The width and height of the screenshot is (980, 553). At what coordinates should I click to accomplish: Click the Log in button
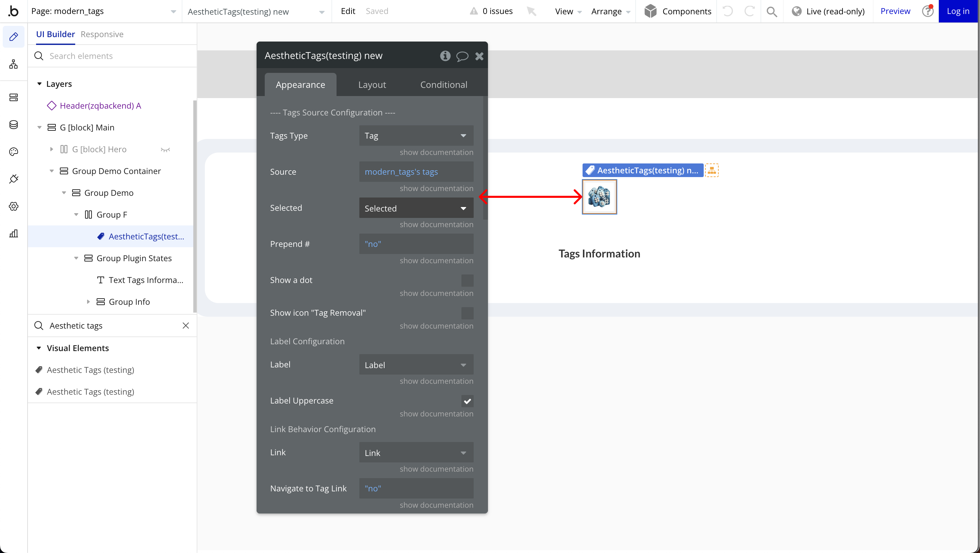[958, 12]
